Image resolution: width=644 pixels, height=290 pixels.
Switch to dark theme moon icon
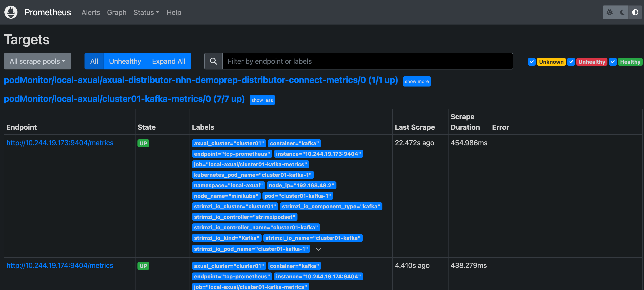coord(623,12)
